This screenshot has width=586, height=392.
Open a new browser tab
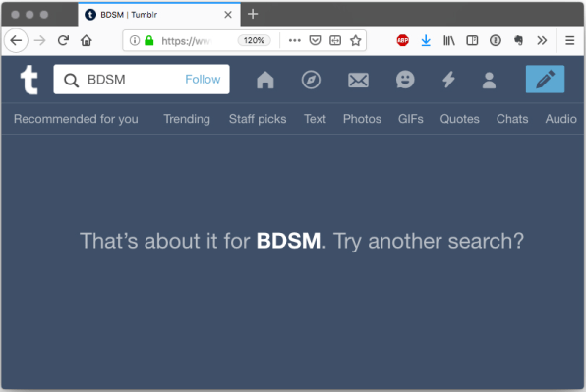pyautogui.click(x=253, y=14)
